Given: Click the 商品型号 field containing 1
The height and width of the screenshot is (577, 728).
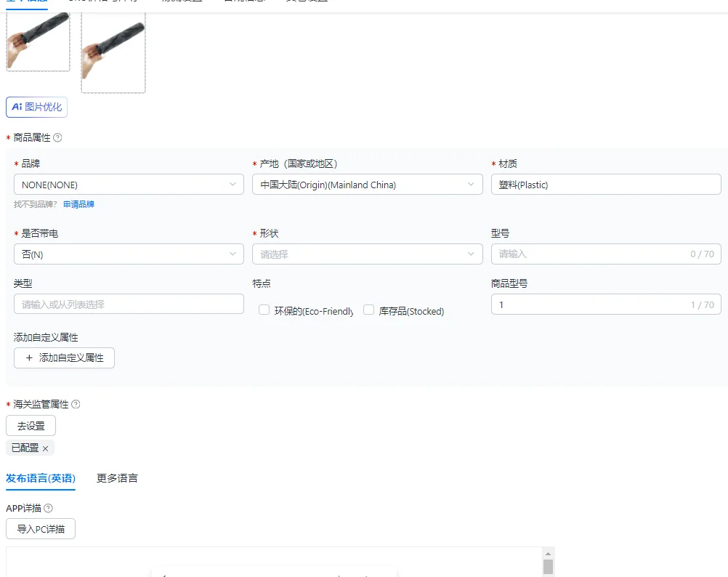Looking at the screenshot, I should (x=606, y=304).
